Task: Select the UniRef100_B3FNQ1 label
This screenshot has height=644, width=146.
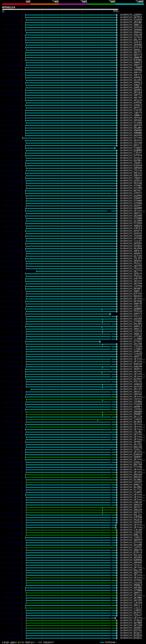Action: point(131,60)
